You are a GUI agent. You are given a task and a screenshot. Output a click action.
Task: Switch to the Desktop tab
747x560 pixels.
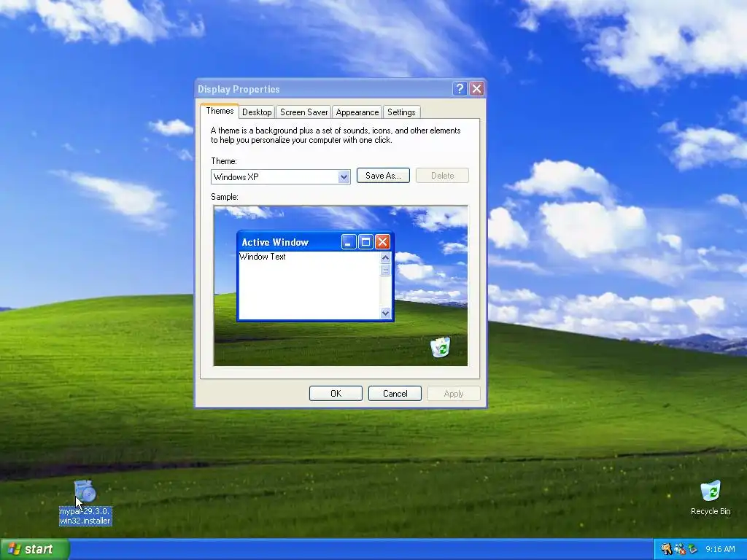tap(257, 112)
